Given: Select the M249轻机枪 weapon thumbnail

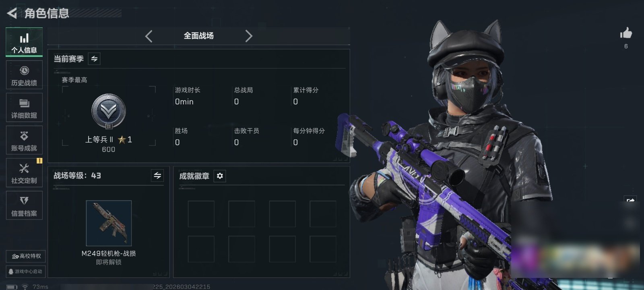Looking at the screenshot, I should pyautogui.click(x=109, y=223).
